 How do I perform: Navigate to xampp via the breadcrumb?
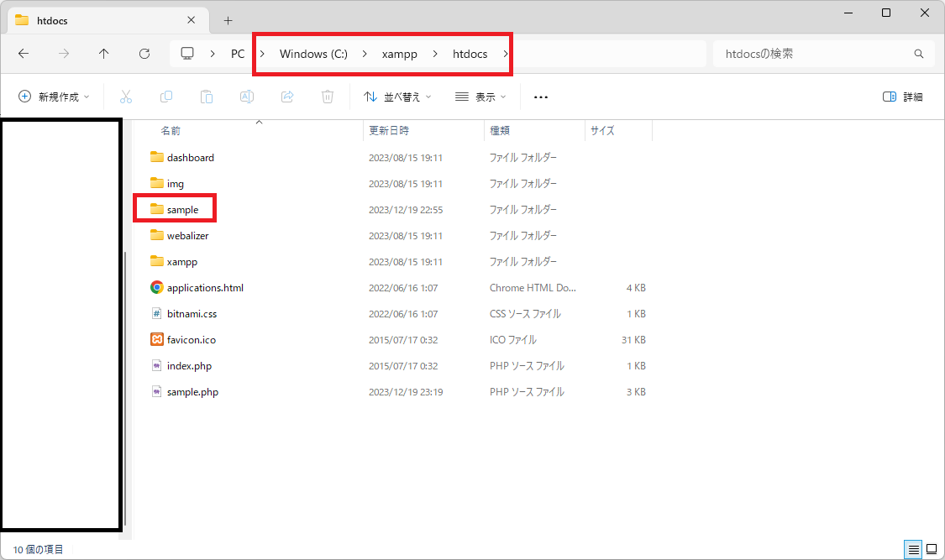pyautogui.click(x=399, y=53)
